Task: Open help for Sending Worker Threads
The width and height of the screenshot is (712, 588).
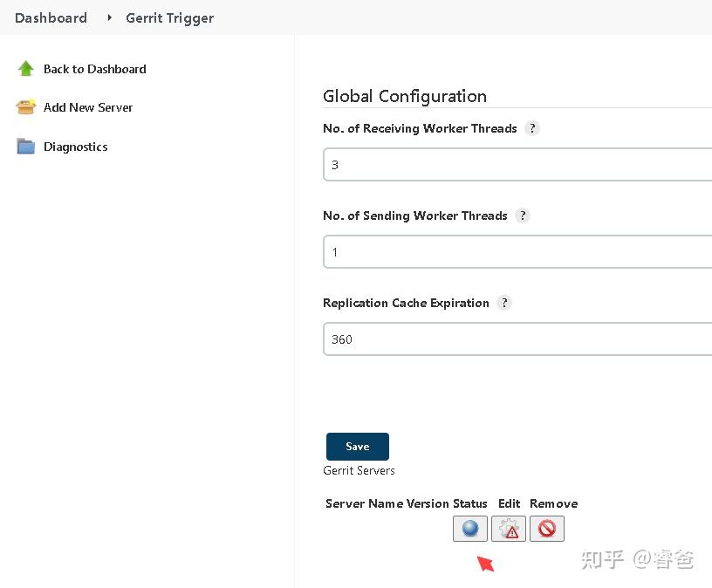Action: (x=523, y=215)
